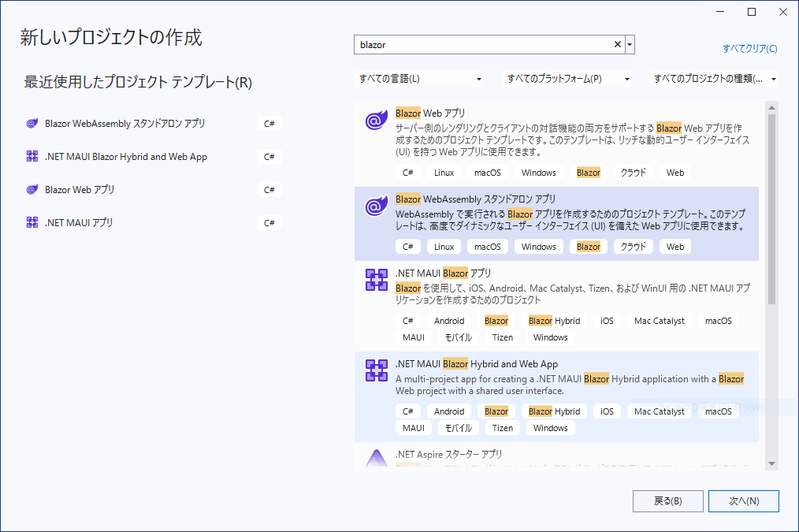Click the .NET Aspire スターター アプリ icon
The image size is (799, 532).
[x=376, y=457]
